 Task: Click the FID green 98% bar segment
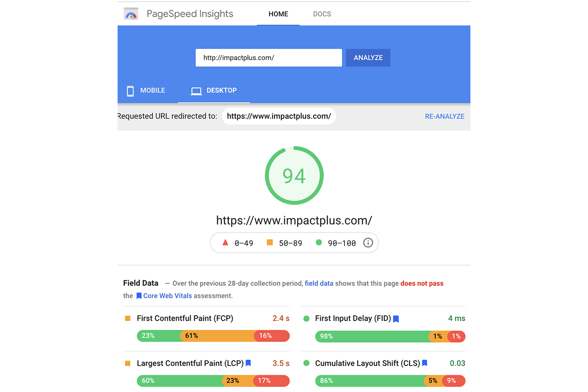pos(371,336)
